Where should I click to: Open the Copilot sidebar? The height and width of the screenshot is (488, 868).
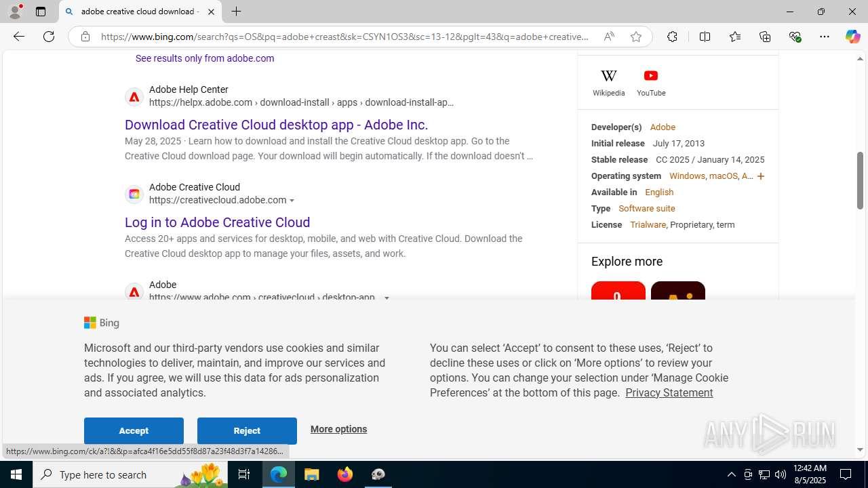click(852, 37)
